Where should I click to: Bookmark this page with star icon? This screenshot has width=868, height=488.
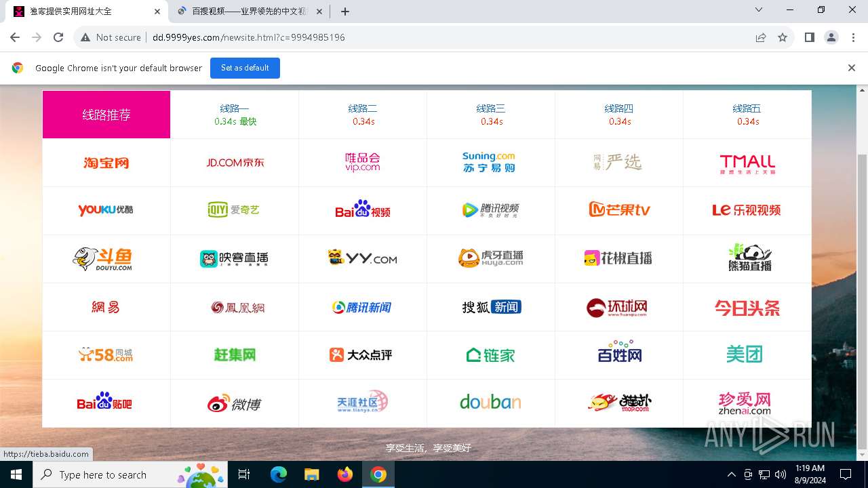point(783,37)
